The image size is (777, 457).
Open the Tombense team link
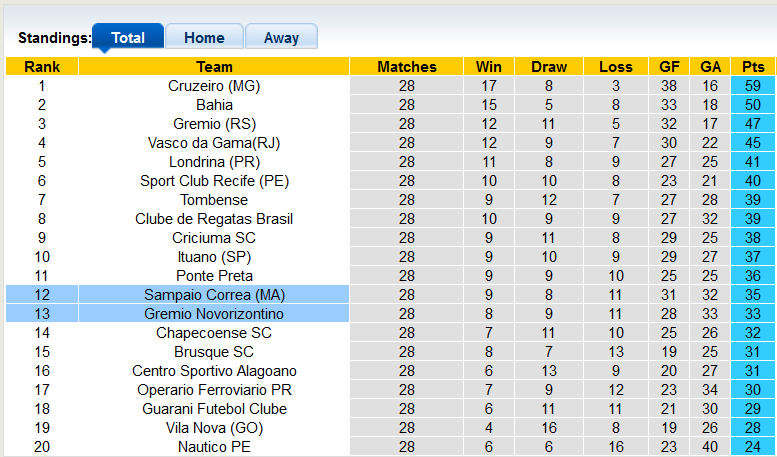pyautogui.click(x=214, y=200)
